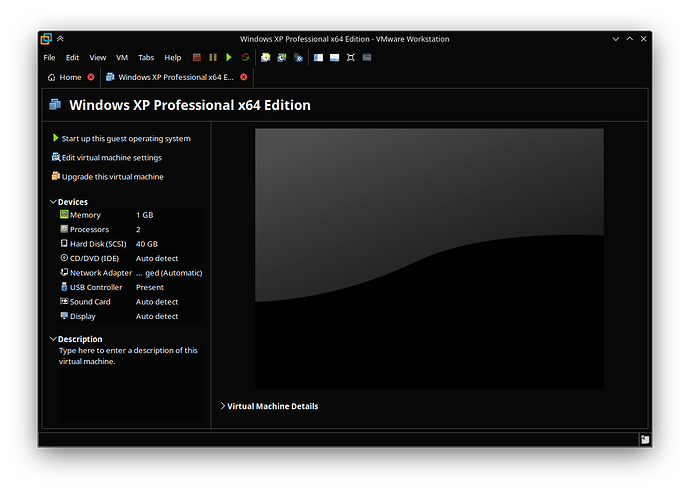Click Sound Card Auto detect value
This screenshot has height=492, width=690.
pos(157,302)
